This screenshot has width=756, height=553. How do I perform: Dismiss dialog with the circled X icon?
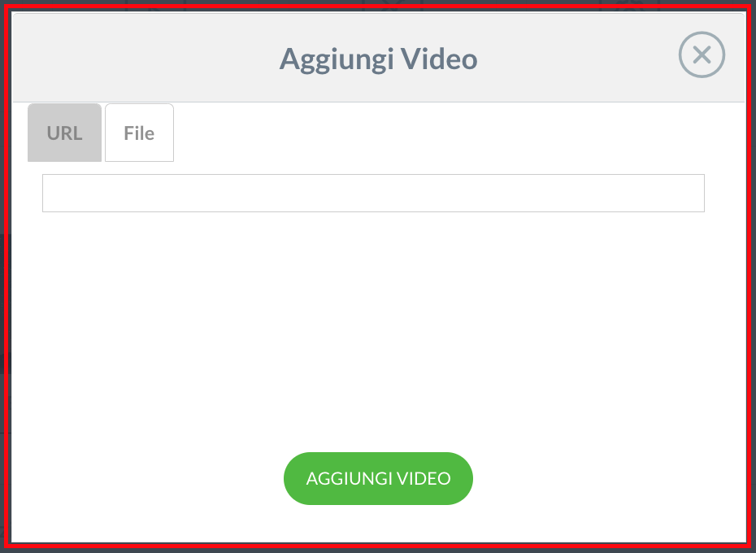(702, 54)
